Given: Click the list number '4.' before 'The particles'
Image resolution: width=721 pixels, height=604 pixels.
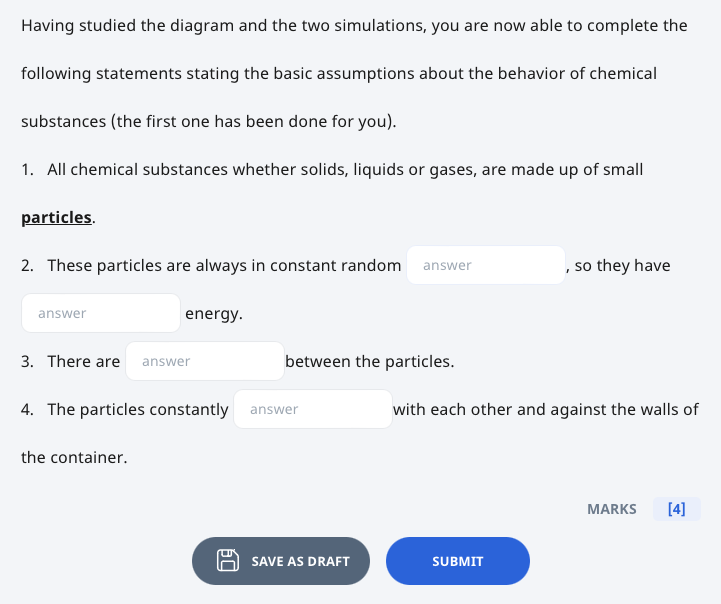Looking at the screenshot, I should [x=28, y=410].
